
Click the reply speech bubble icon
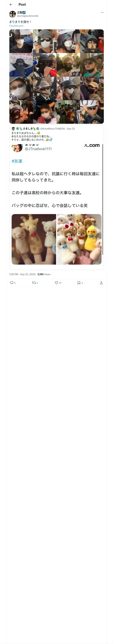coord(12,283)
